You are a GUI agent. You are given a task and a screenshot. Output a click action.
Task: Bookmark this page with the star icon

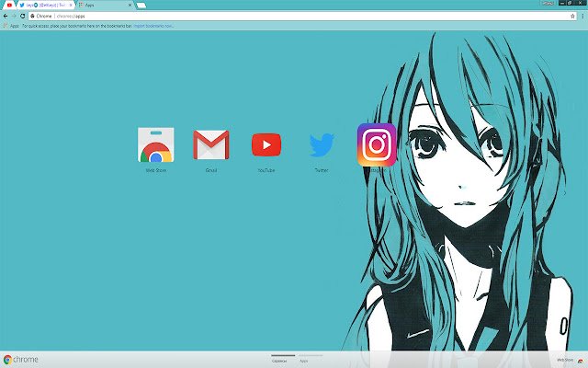click(x=572, y=17)
